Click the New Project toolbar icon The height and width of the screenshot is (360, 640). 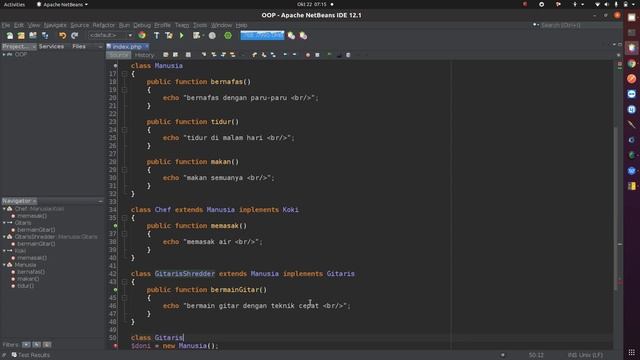pyautogui.click(x=21, y=36)
